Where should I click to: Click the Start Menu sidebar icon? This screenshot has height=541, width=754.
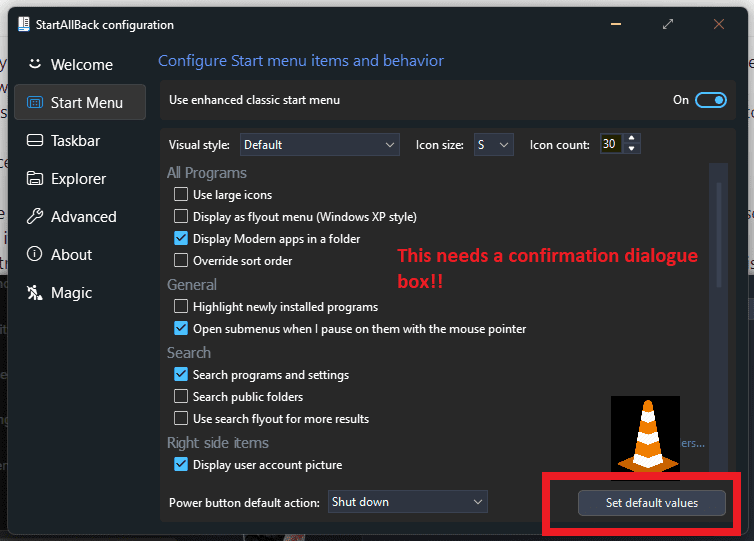[x=35, y=102]
